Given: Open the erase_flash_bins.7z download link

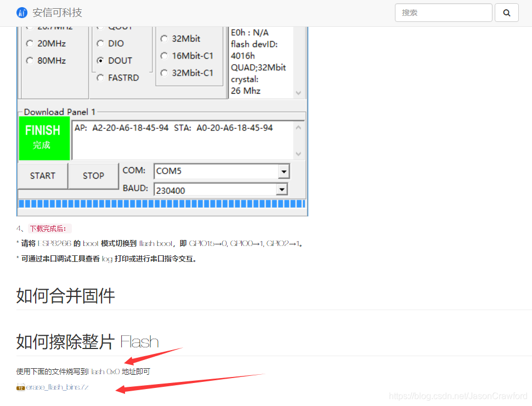Looking at the screenshot, I should [x=57, y=387].
